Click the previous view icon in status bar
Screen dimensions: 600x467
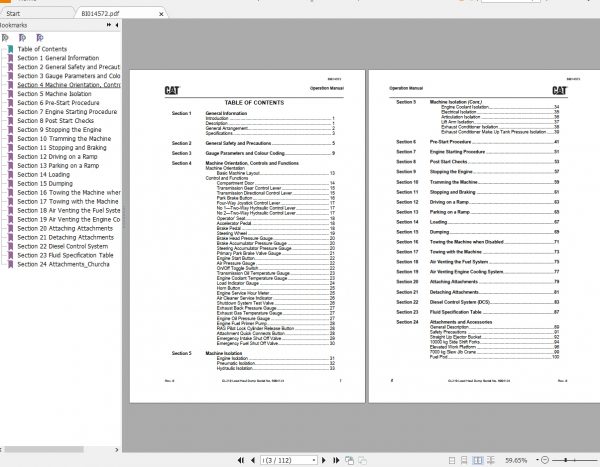[x=349, y=460]
